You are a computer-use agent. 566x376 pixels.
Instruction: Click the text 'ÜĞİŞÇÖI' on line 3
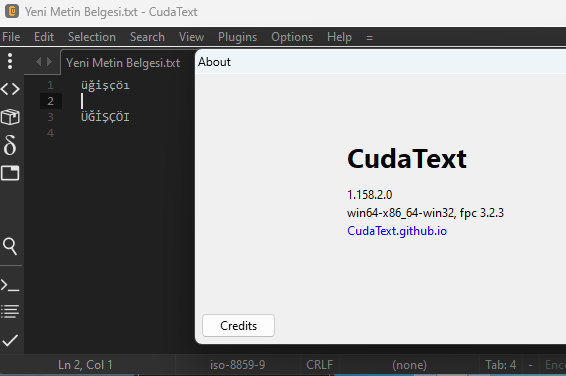click(105, 117)
